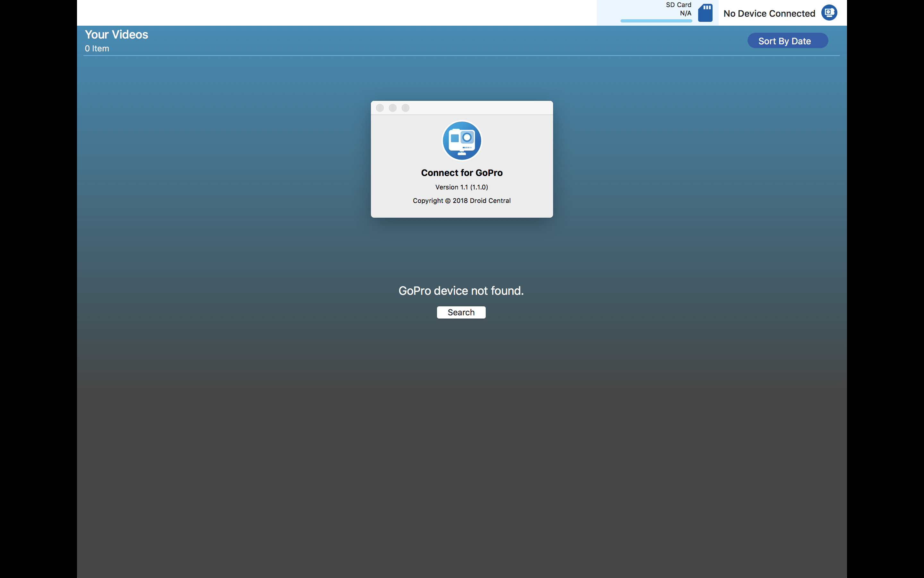The height and width of the screenshot is (578, 924).
Task: Click the 'Your Videos' heading
Action: [116, 34]
